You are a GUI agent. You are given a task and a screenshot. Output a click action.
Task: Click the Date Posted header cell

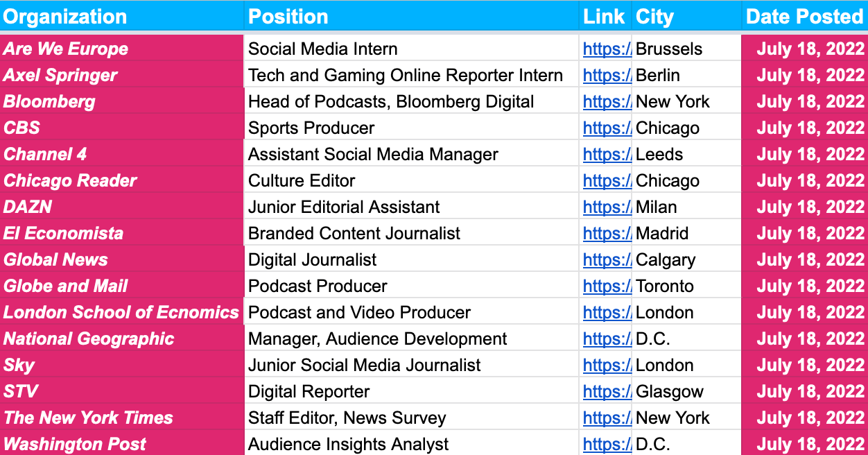point(804,16)
